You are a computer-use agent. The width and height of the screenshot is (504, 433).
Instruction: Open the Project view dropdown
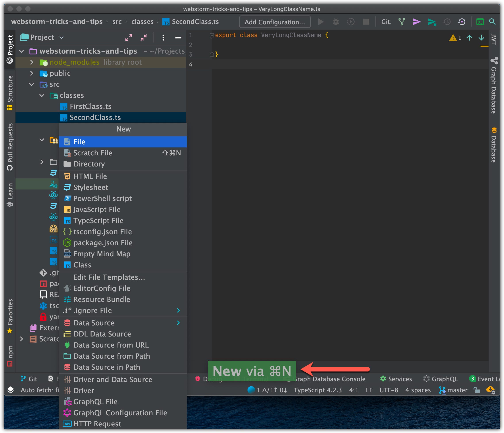coord(62,37)
